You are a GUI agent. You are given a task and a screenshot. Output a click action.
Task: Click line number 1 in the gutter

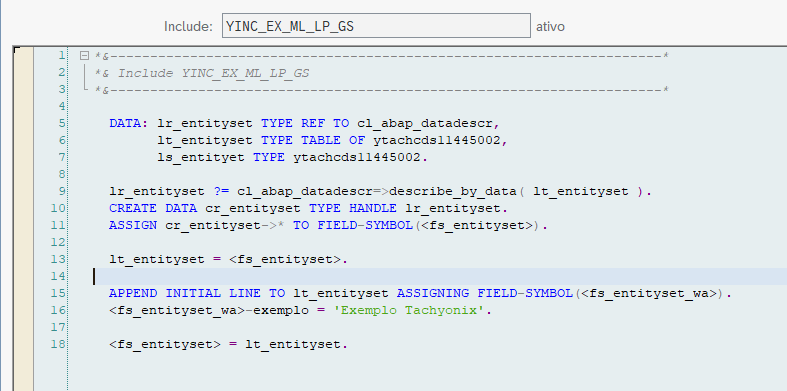coord(61,55)
